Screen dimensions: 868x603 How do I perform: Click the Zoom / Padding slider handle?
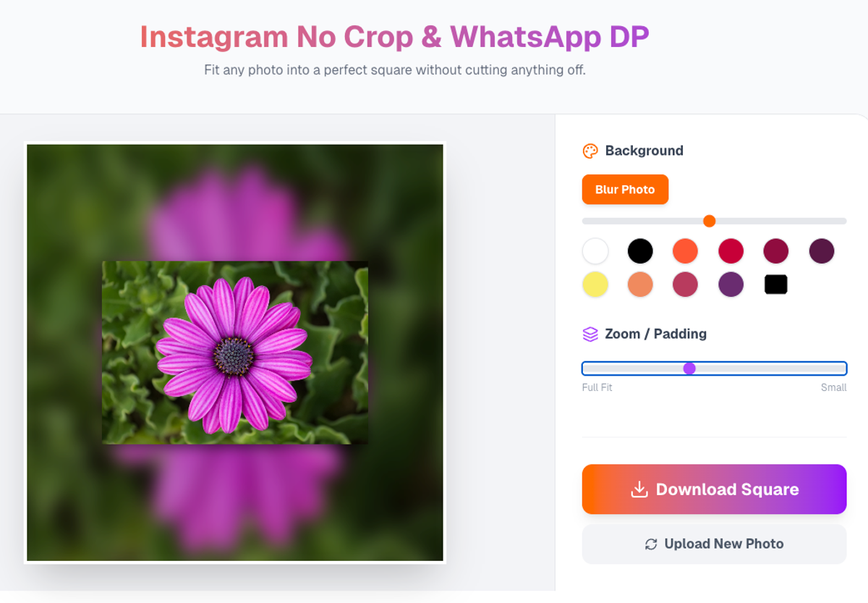tap(689, 368)
